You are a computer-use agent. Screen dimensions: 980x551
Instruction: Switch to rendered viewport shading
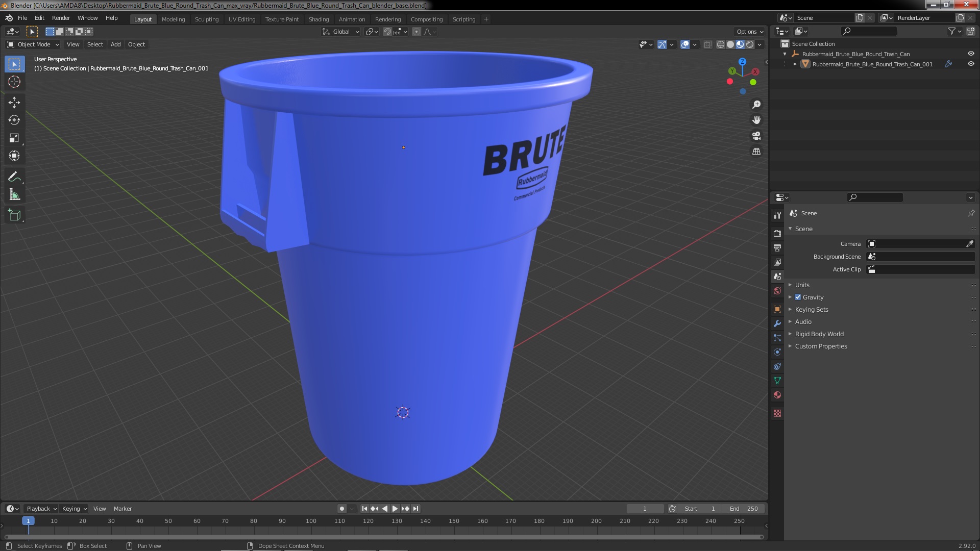[750, 44]
